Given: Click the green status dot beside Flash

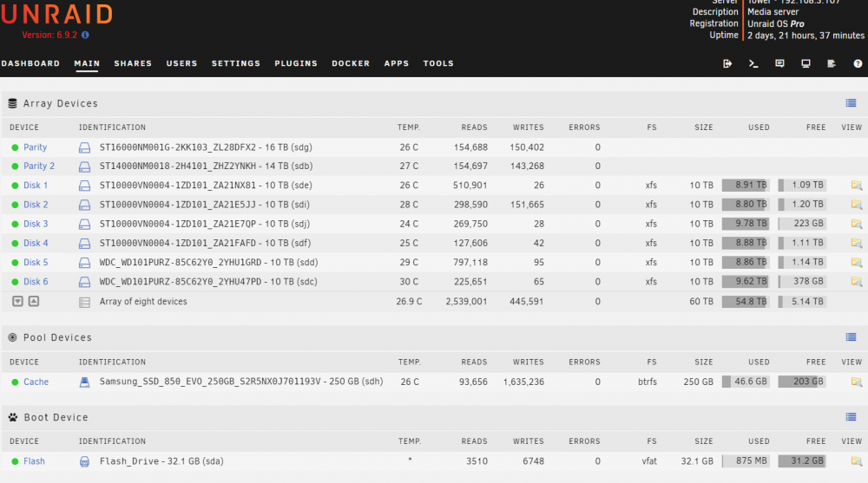Looking at the screenshot, I should (x=15, y=461).
